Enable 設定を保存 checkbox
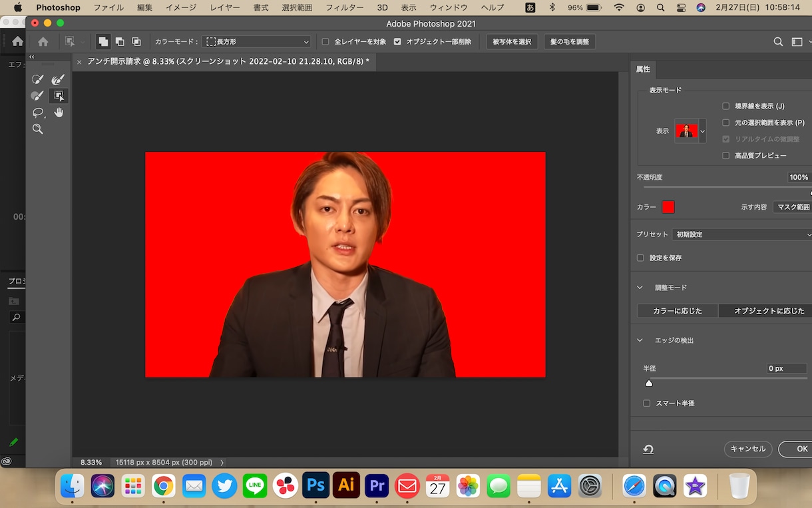Screen dimensions: 812x508 point(640,258)
